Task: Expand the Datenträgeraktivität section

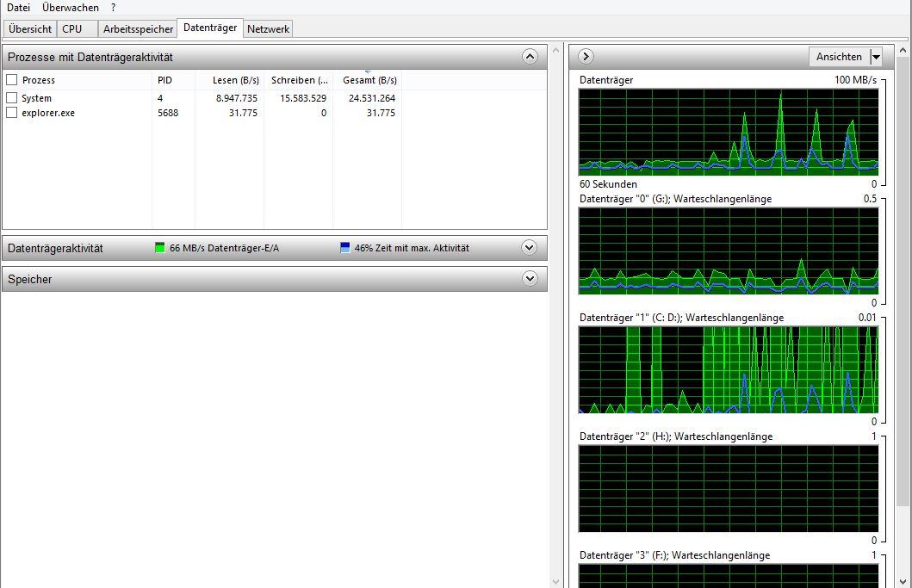Action: tap(530, 248)
